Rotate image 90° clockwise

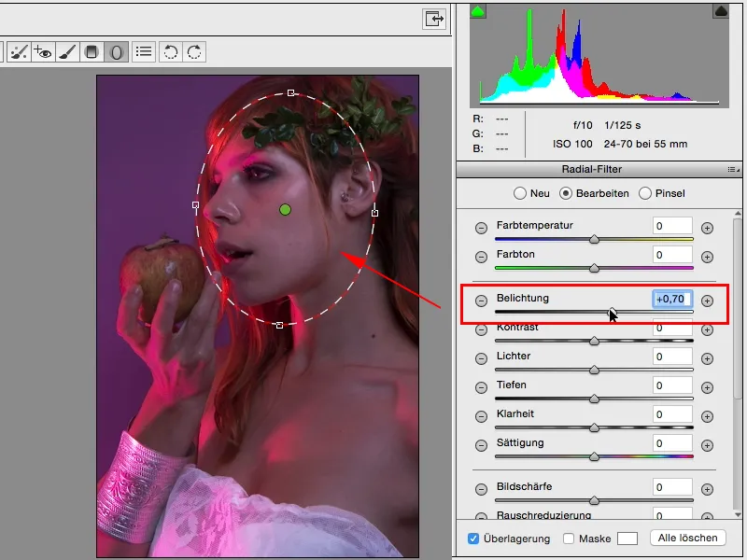point(194,52)
